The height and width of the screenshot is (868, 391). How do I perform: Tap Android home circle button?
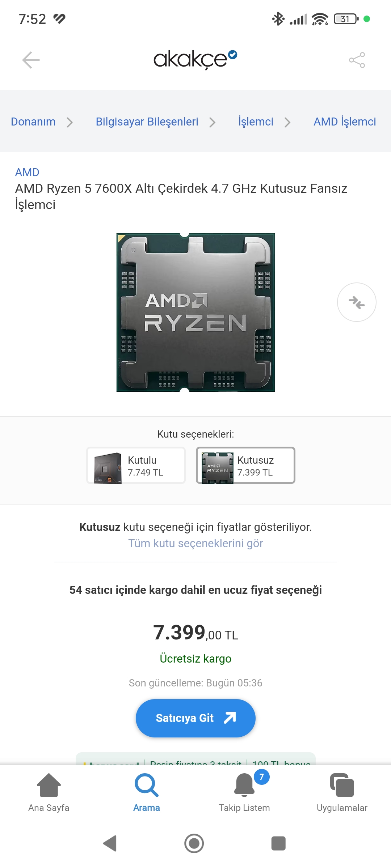coord(194,843)
